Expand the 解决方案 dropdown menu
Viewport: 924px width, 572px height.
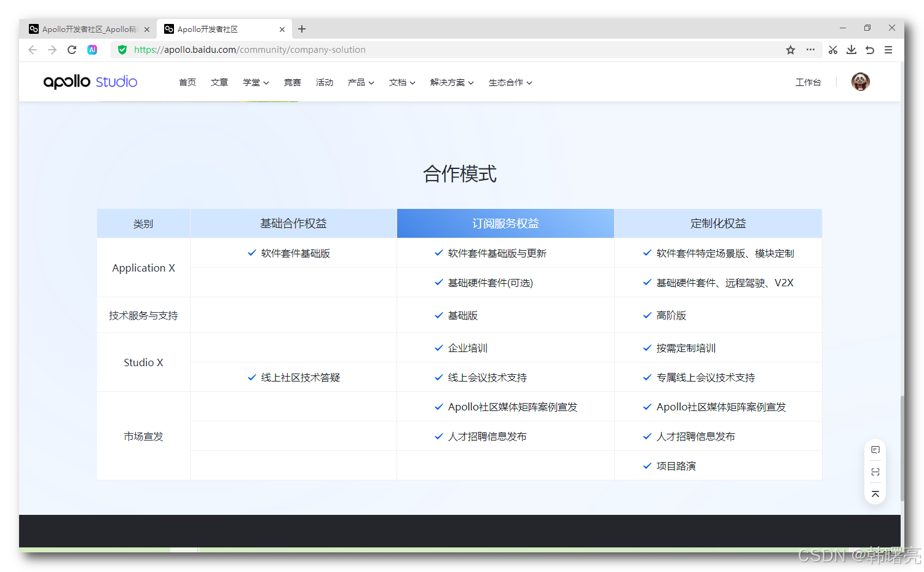(452, 82)
